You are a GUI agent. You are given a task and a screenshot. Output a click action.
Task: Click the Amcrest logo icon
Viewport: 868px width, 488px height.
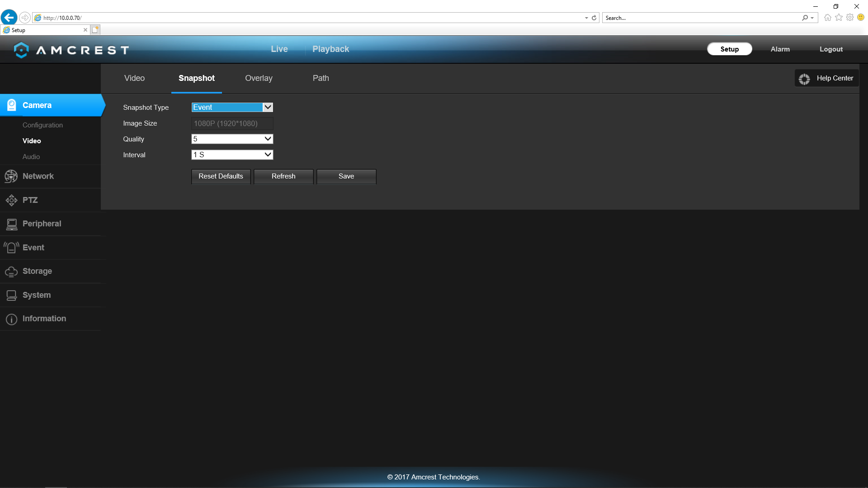[21, 50]
